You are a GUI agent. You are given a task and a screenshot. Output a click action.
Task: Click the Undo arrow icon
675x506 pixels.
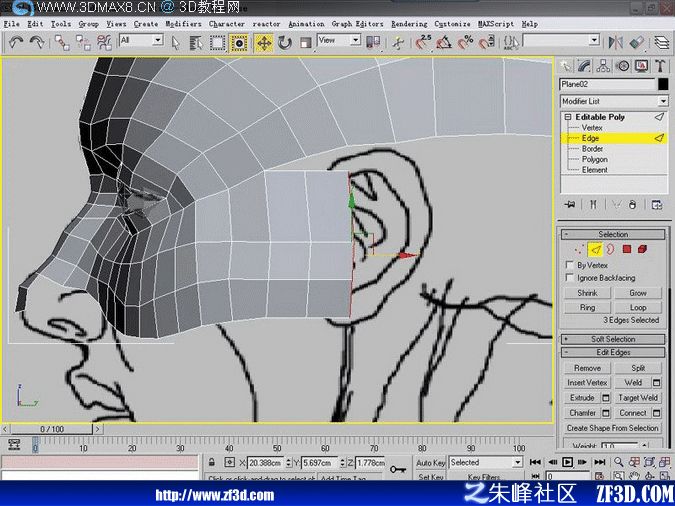16,43
